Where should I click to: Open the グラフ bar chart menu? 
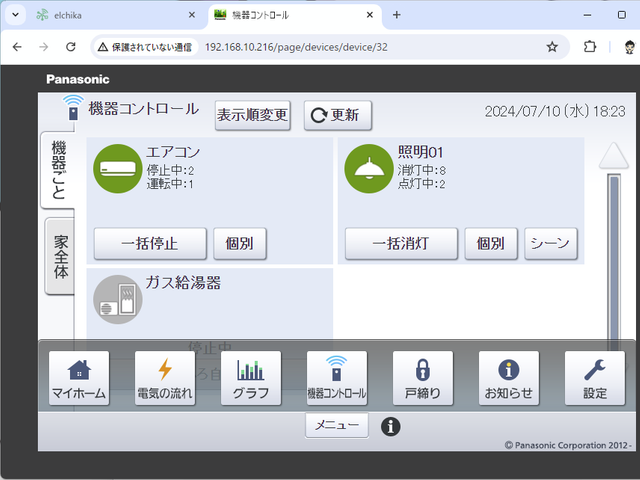[x=251, y=378]
